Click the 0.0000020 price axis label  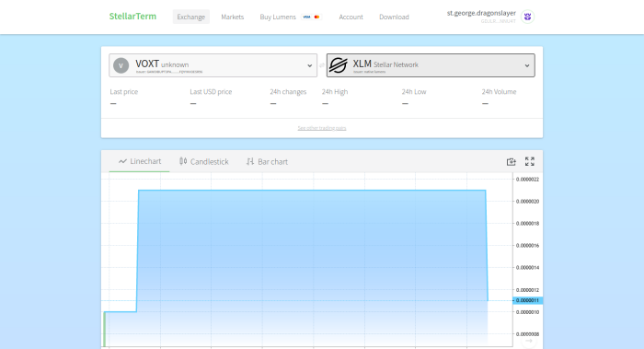point(528,202)
